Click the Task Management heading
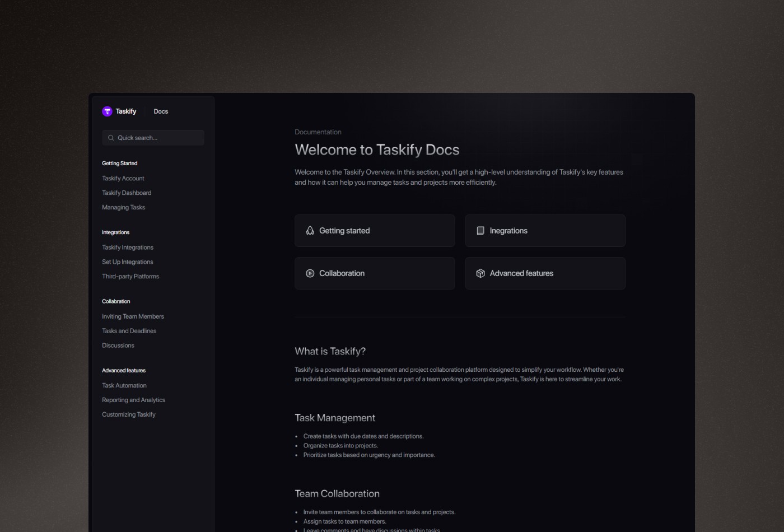The height and width of the screenshot is (532, 784). coord(335,418)
